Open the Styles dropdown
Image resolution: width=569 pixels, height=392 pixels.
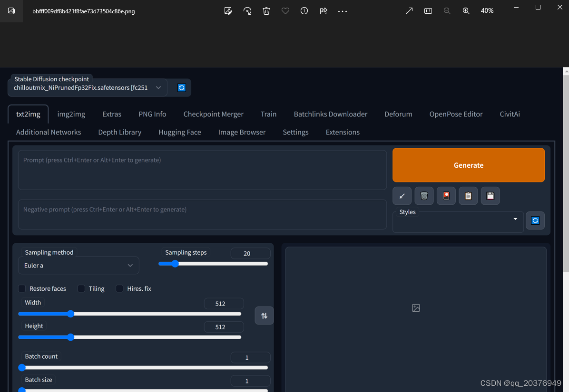pyautogui.click(x=458, y=222)
